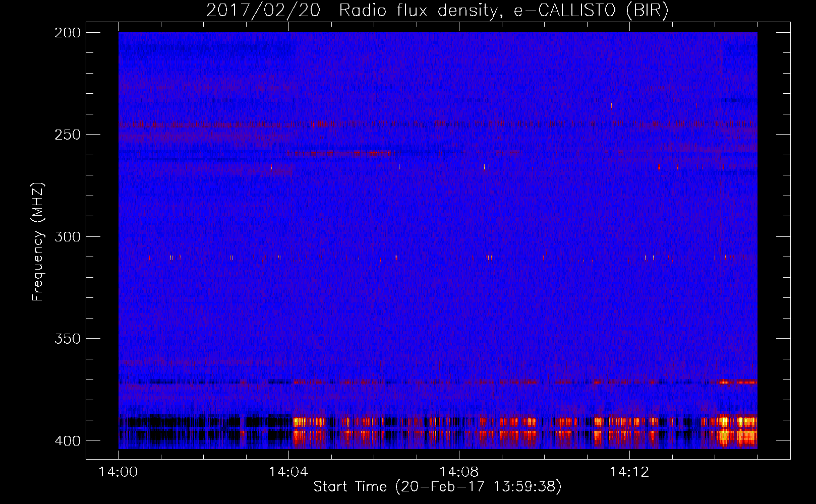Screen dimensions: 816x504
Task: Click the 14:00 time tick label
Action: pos(118,472)
